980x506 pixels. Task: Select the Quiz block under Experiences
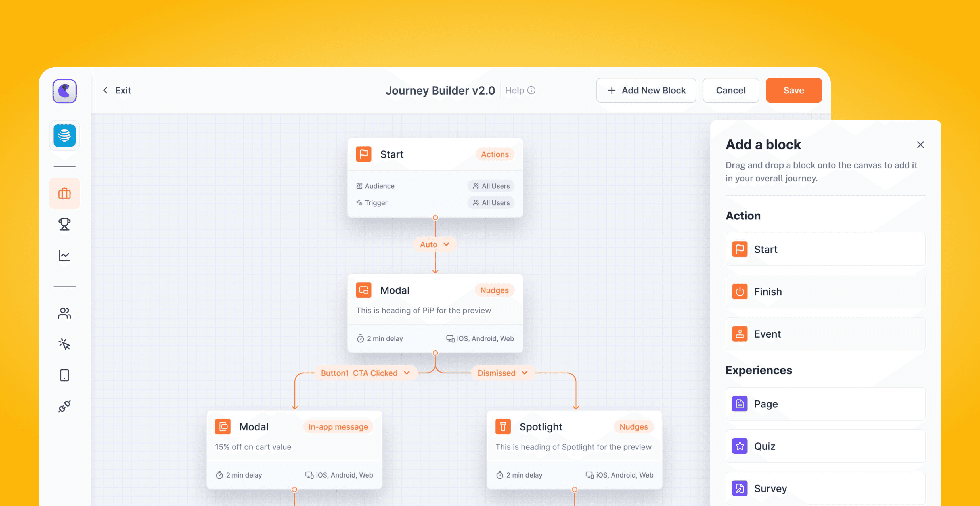[825, 446]
